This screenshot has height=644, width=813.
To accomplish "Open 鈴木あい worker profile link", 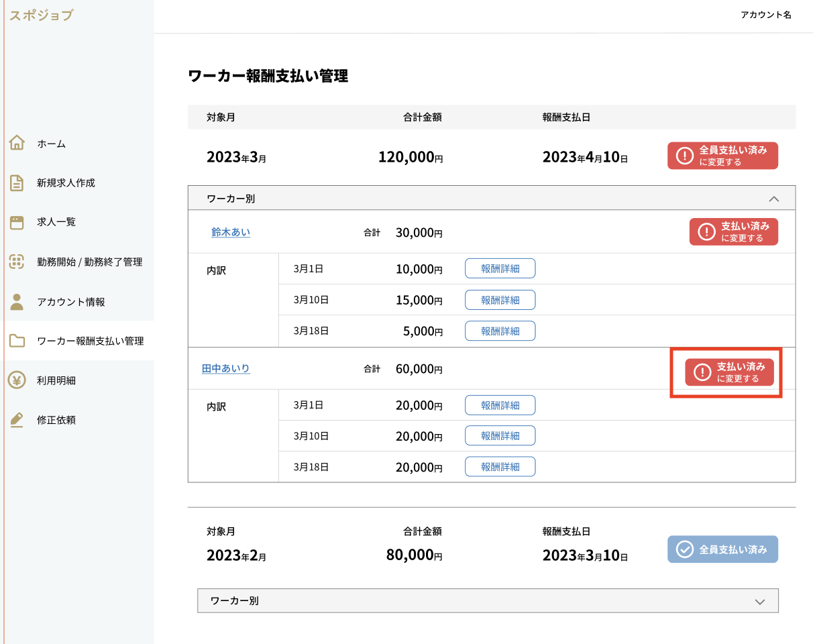I will click(231, 233).
